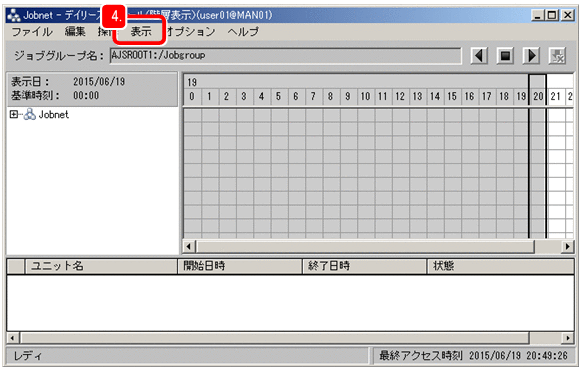Maximize the Jobnet window
Viewport: 583px width, 371px height.
[552, 15]
